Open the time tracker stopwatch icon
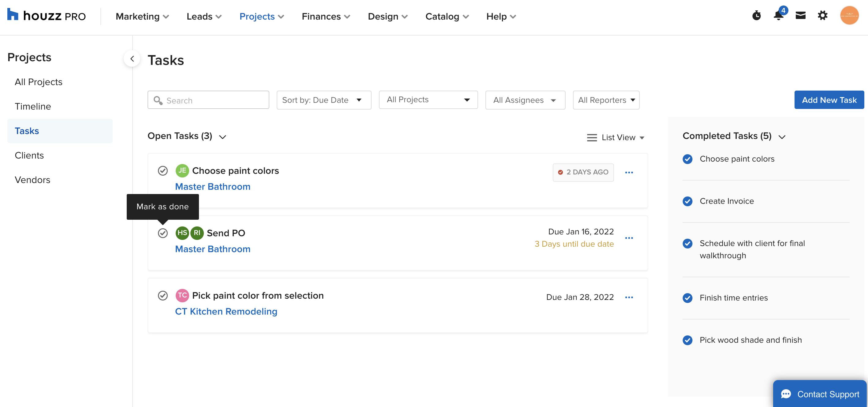Image resolution: width=868 pixels, height=407 pixels. (757, 16)
